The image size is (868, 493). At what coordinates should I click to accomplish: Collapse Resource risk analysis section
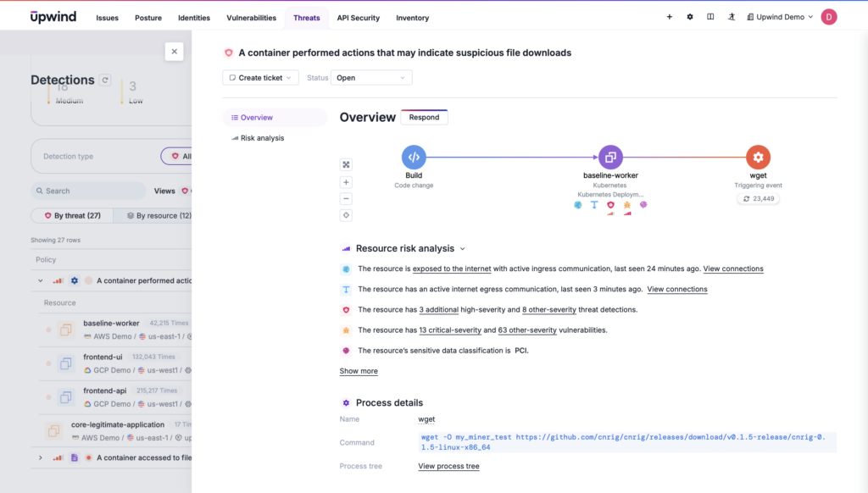click(462, 248)
